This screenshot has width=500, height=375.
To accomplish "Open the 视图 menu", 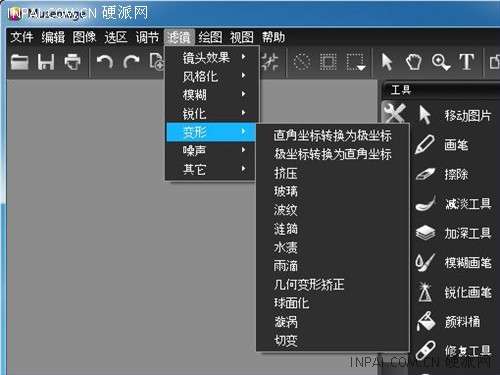I will pos(241,37).
